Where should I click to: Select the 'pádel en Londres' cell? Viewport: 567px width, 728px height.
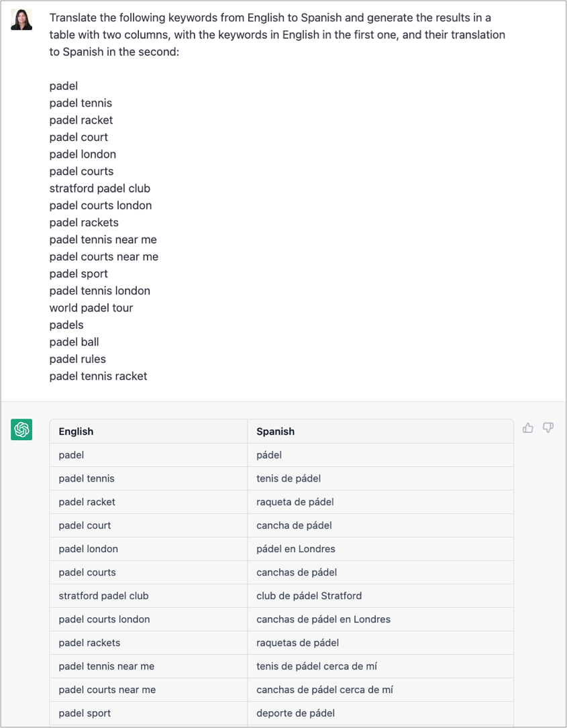[296, 549]
